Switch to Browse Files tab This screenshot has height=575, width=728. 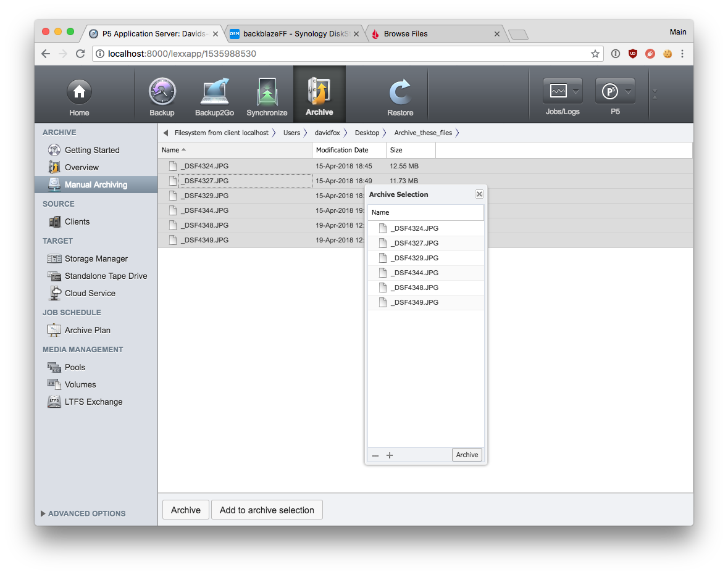435,34
